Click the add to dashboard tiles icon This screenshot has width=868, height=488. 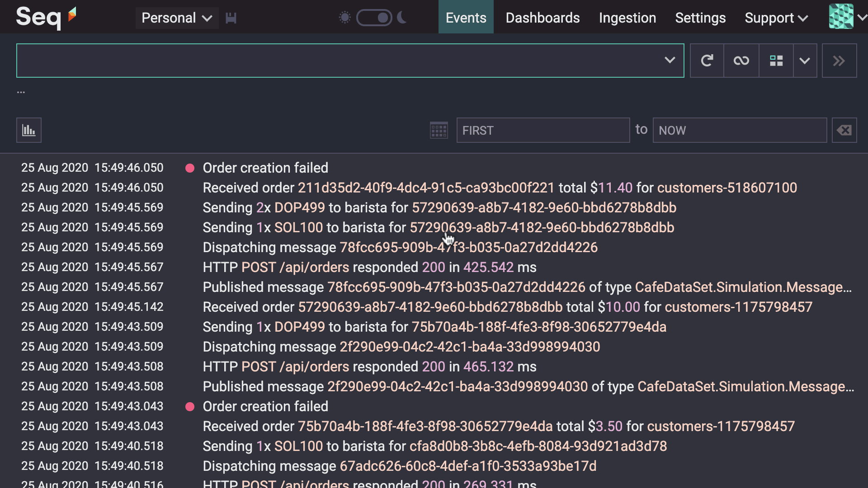coord(776,61)
